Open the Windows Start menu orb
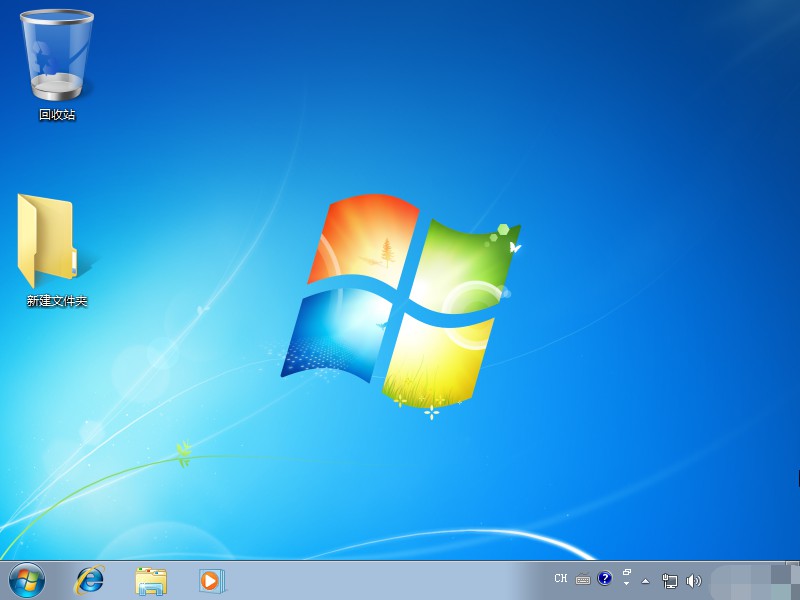This screenshot has height=600, width=800. [27, 580]
